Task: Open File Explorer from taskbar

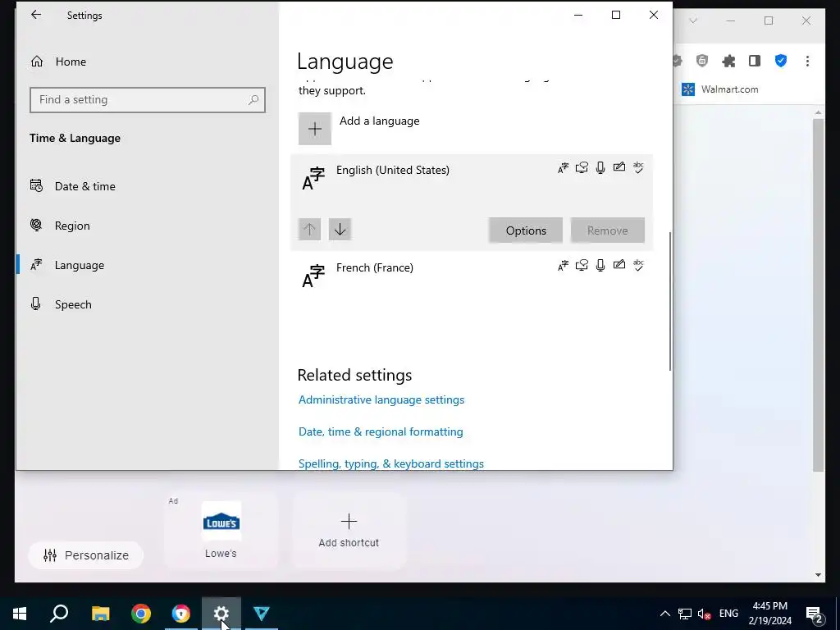Action: (100, 614)
